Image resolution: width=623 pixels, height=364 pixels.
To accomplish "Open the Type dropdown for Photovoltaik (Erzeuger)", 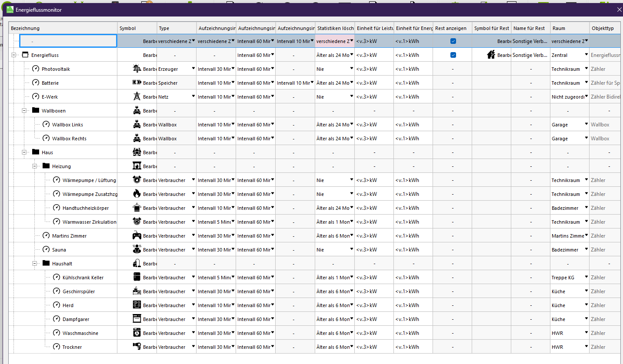I will point(193,69).
